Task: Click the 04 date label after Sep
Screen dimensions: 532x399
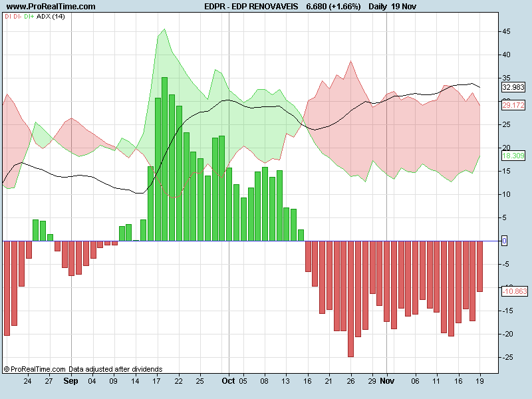Action: coord(92,381)
